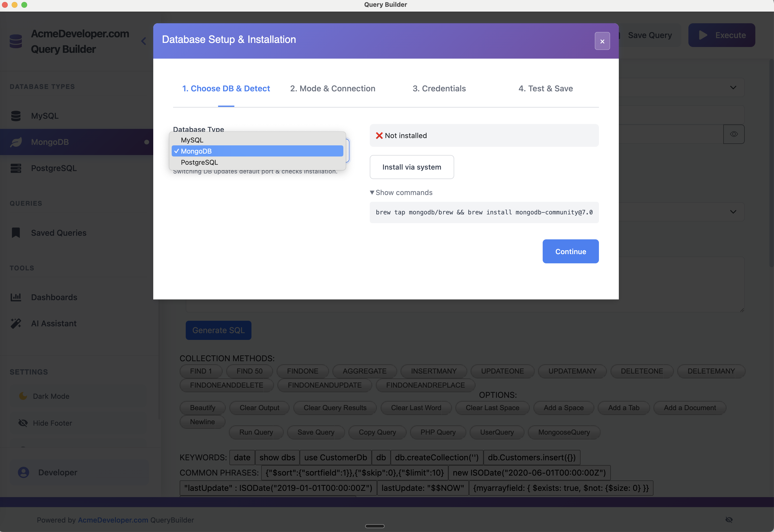Click the Execute button
774x532 pixels.
coord(722,35)
